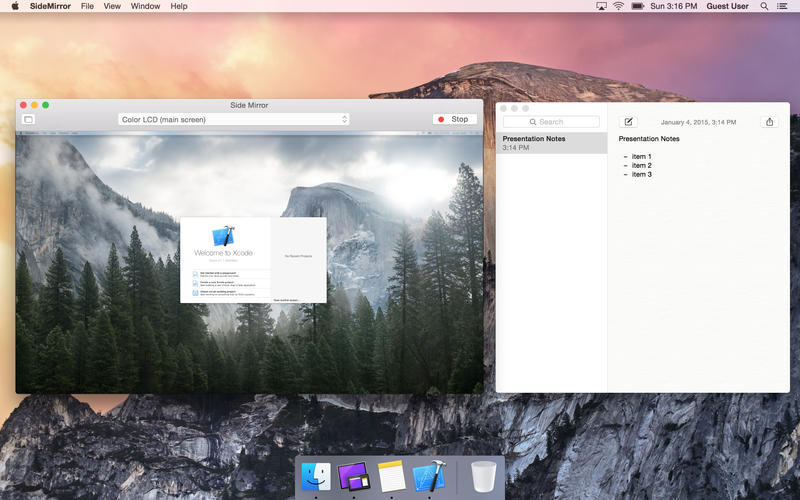Viewport: 800px width, 500px height.
Task: Click the window mode icon in Side Mirror toolbar
Action: pos(28,119)
